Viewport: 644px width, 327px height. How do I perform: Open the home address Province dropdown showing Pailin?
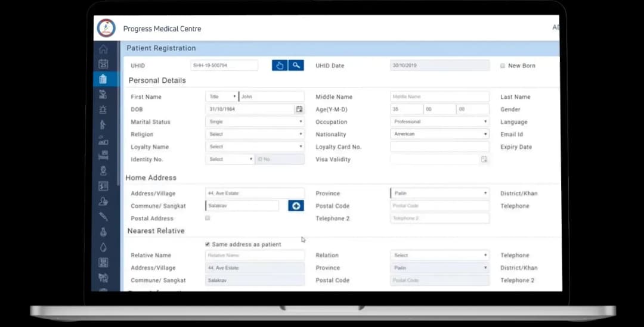pyautogui.click(x=439, y=194)
